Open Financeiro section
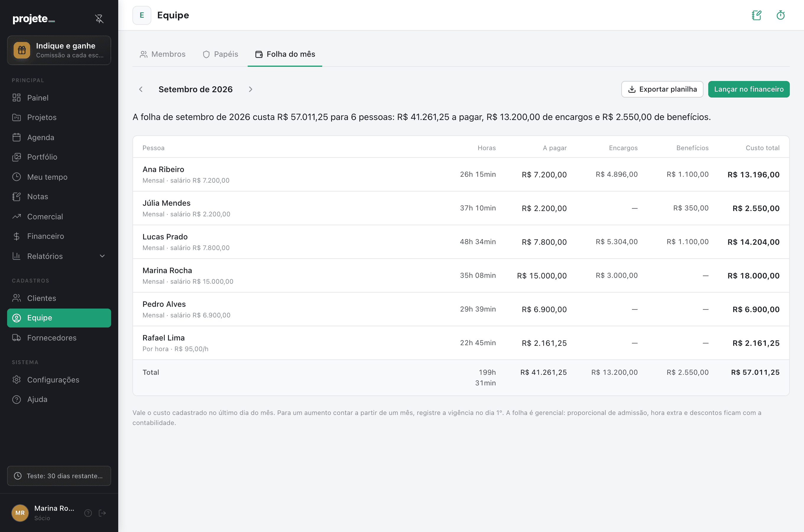This screenshot has height=532, width=804. [59, 236]
